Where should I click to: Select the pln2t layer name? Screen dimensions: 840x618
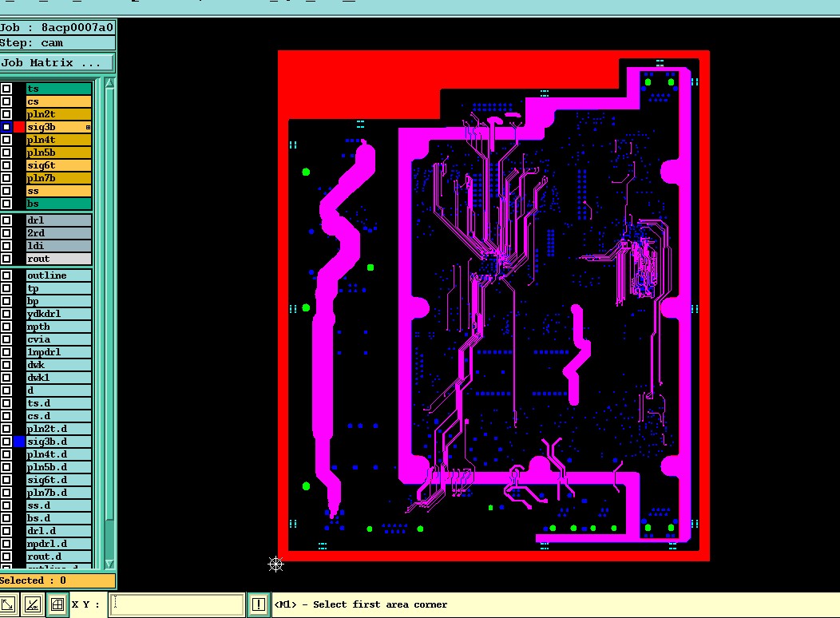59,114
